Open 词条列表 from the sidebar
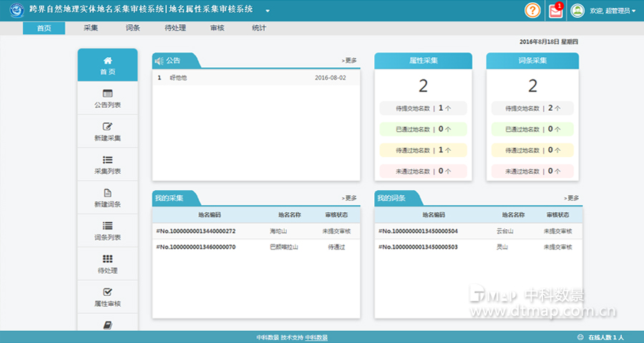This screenshot has height=343, width=644. [x=107, y=226]
